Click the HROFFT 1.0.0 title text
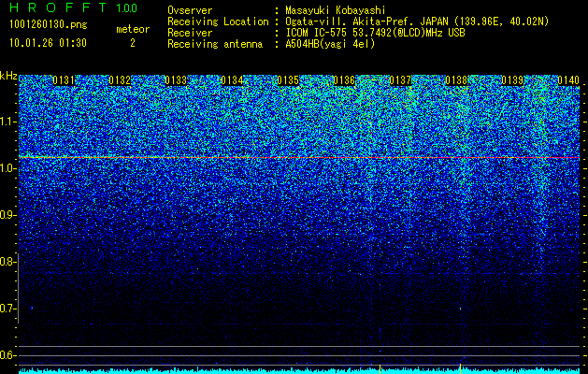The height and width of the screenshot is (374, 588). point(74,7)
